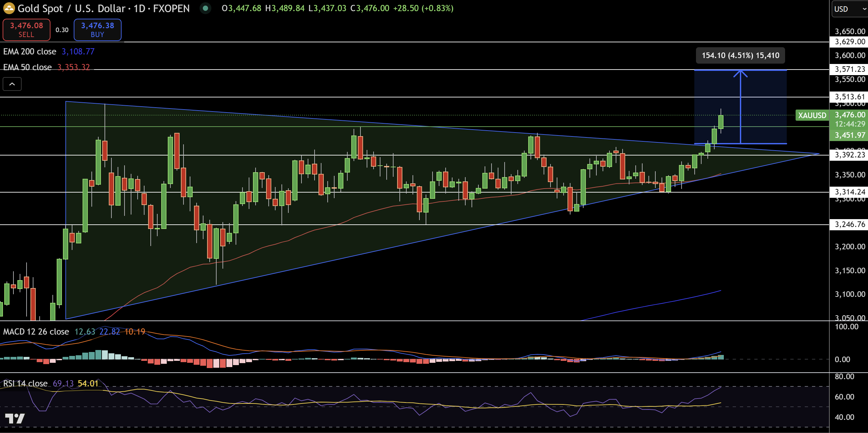Screen dimensions: 868x433
Task: Click the open price O3,447.68 in header
Action: point(241,8)
